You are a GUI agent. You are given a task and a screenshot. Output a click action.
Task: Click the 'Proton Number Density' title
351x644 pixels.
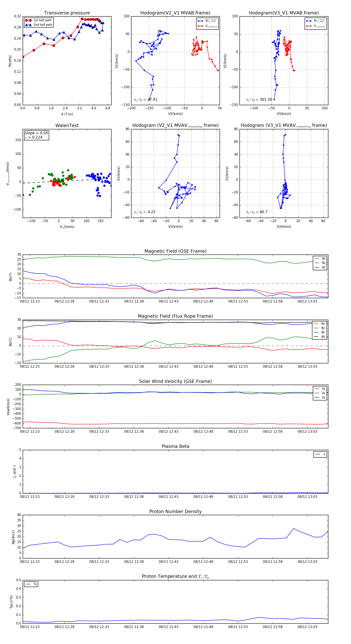(175, 511)
